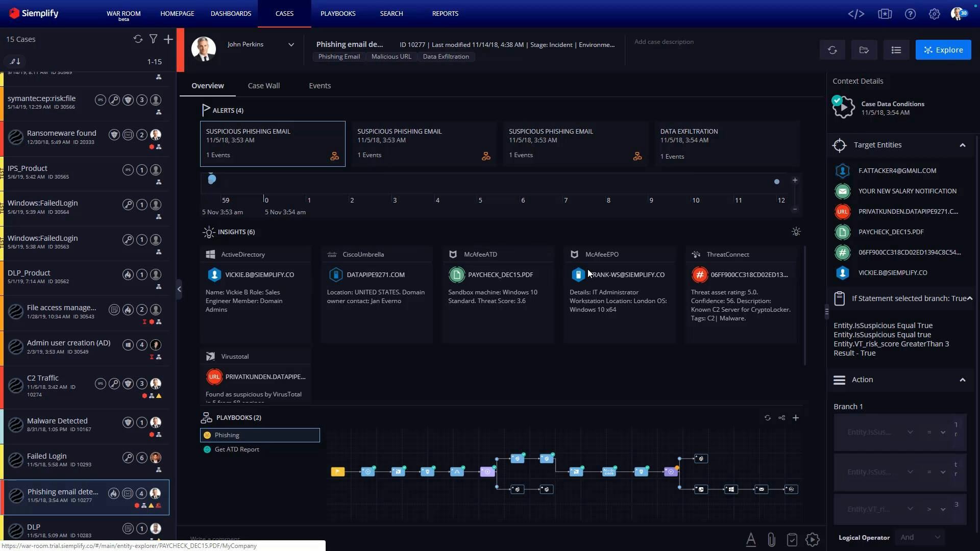This screenshot has height=551, width=980.
Task: Toggle insights display with the sun icon
Action: click(796, 232)
